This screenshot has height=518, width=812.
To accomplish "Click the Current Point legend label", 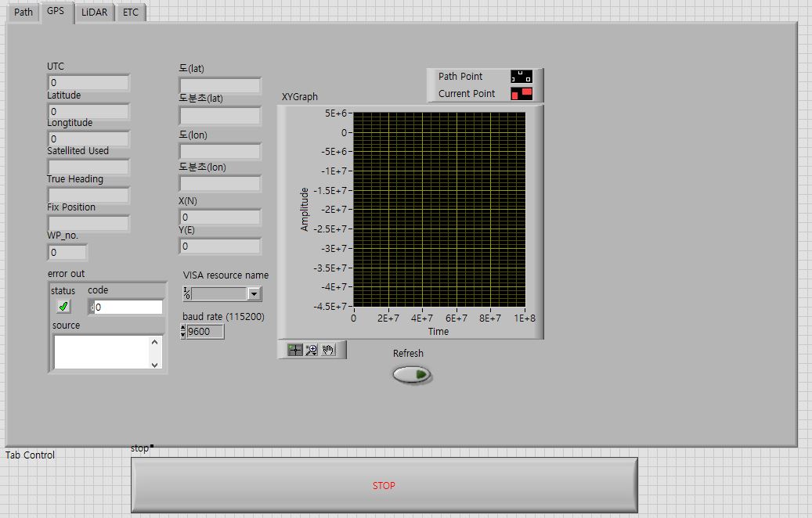I will pyautogui.click(x=467, y=94).
